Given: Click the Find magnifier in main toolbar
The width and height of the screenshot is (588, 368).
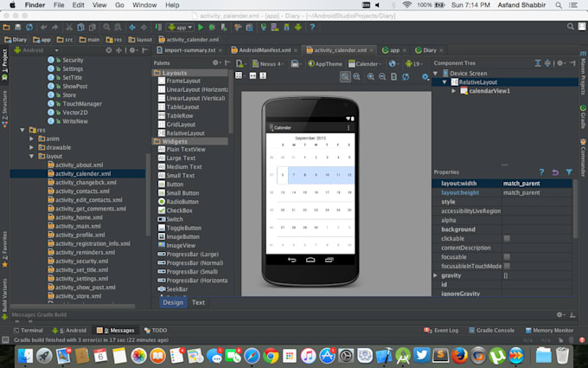Looking at the screenshot, I should [107, 27].
